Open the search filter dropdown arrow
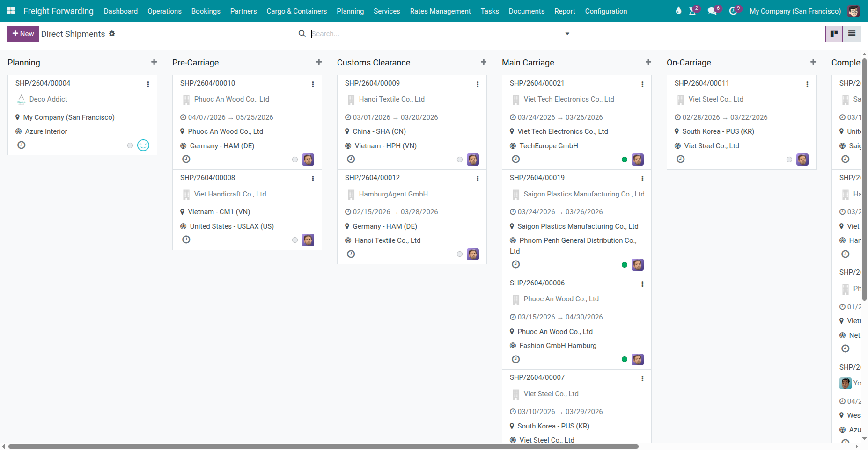This screenshot has height=450, width=868. click(567, 34)
